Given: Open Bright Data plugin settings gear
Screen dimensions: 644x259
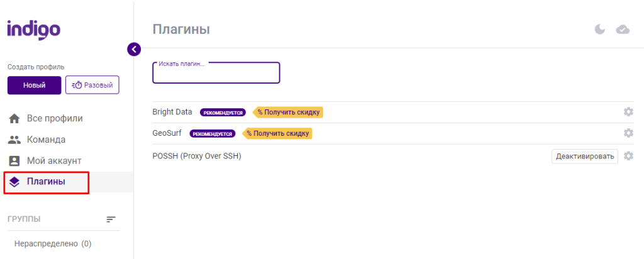Looking at the screenshot, I should click(x=628, y=112).
